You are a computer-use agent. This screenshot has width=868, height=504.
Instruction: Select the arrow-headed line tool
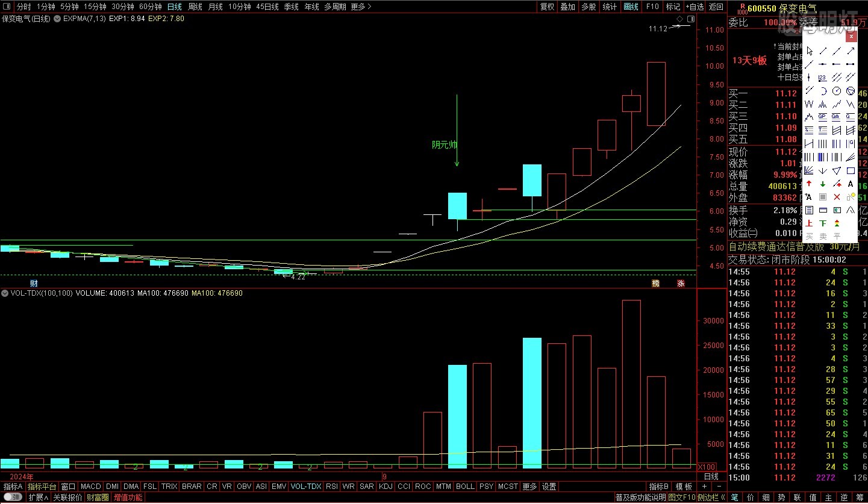tap(851, 51)
